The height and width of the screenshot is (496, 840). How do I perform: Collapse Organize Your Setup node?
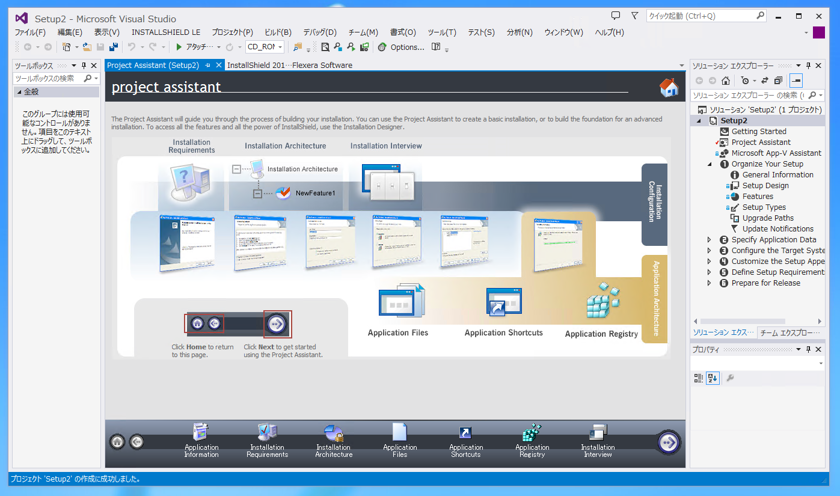(x=710, y=164)
